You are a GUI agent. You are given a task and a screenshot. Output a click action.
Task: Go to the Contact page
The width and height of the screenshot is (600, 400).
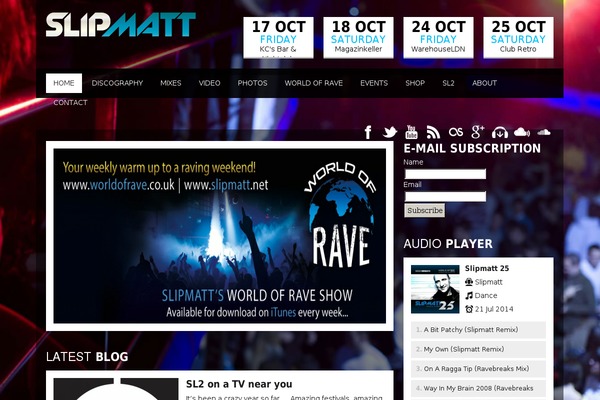click(70, 103)
